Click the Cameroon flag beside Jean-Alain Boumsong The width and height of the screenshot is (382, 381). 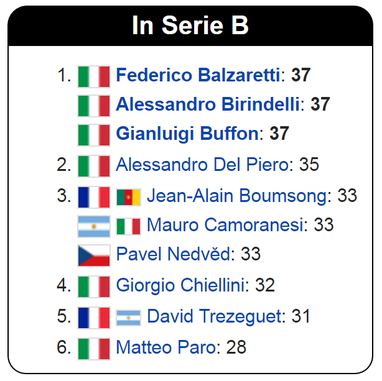128,197
